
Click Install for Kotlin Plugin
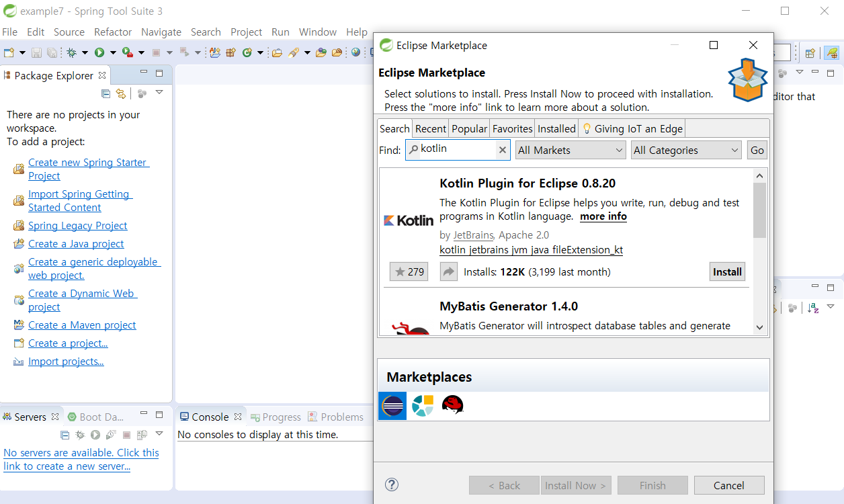(x=727, y=271)
